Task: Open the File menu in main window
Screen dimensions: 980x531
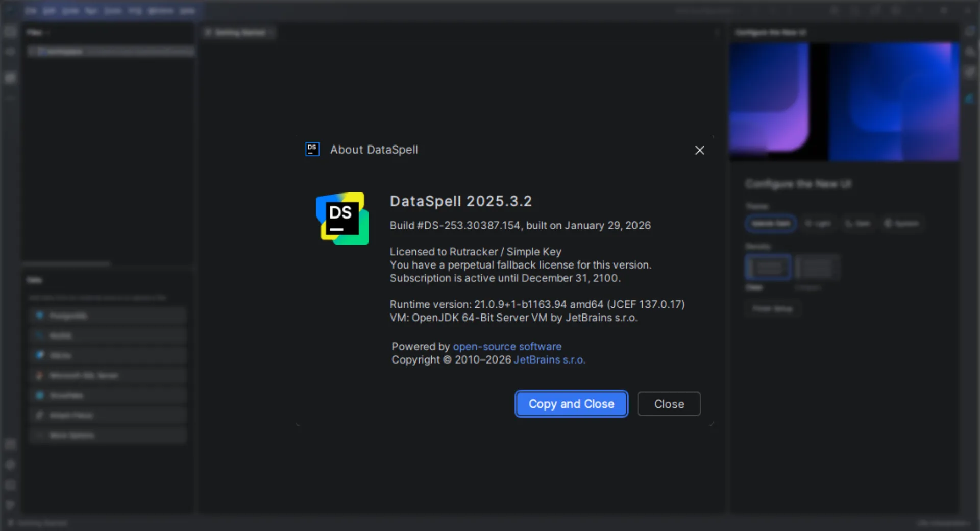Action: 31,10
